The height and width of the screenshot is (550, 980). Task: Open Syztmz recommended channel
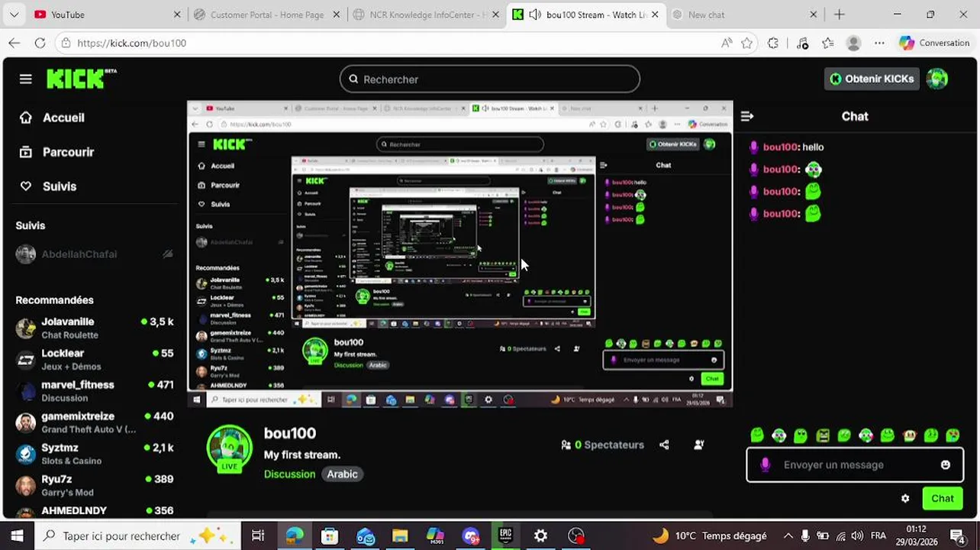click(x=95, y=454)
